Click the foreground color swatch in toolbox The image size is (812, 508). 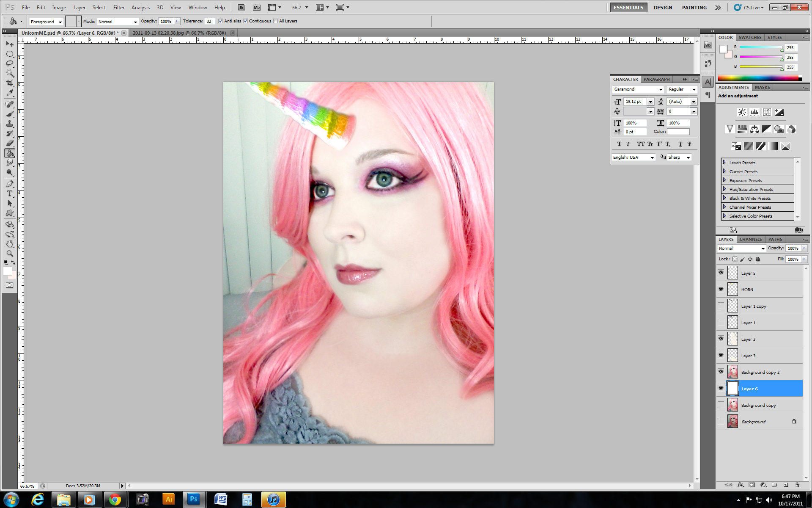click(7, 271)
